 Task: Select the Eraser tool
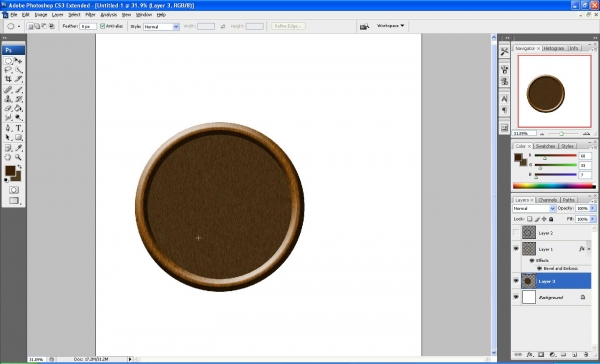(x=8, y=108)
